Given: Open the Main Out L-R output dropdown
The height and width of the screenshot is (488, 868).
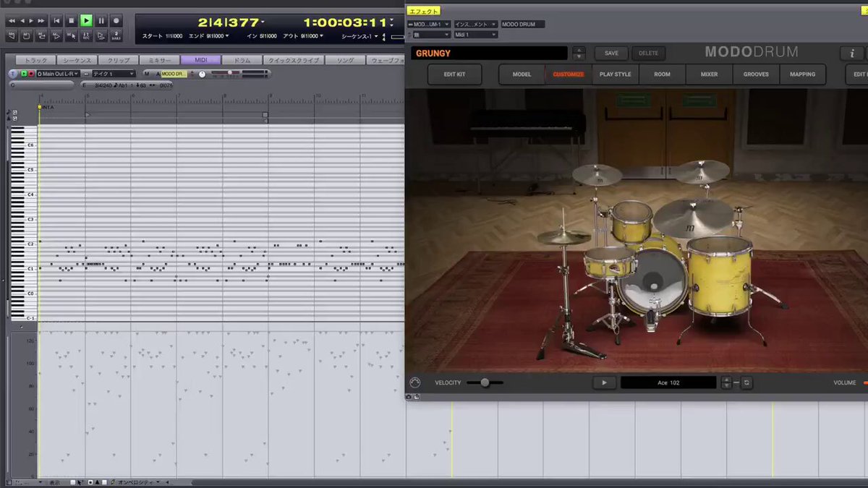Looking at the screenshot, I should 58,74.
